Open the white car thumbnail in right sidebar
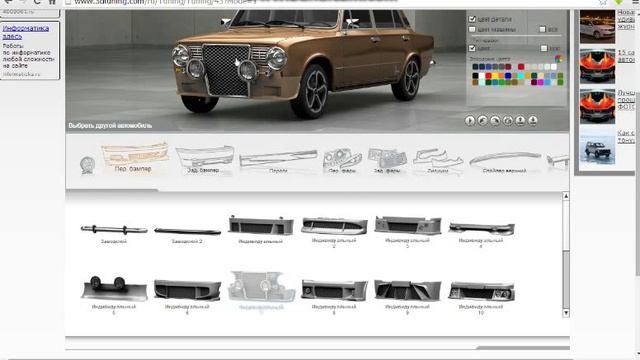Image resolution: width=640 pixels, height=360 pixels. coord(597,27)
